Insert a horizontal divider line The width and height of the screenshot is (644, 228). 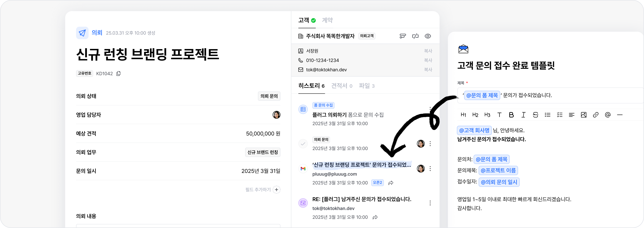tap(619, 115)
